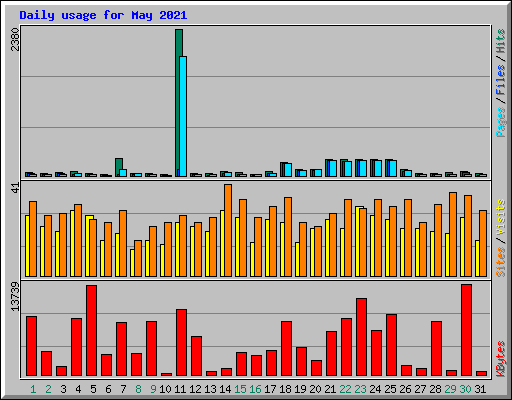This screenshot has height=400, width=512.
Task: Click day 30 on the date axis
Action: (x=465, y=389)
